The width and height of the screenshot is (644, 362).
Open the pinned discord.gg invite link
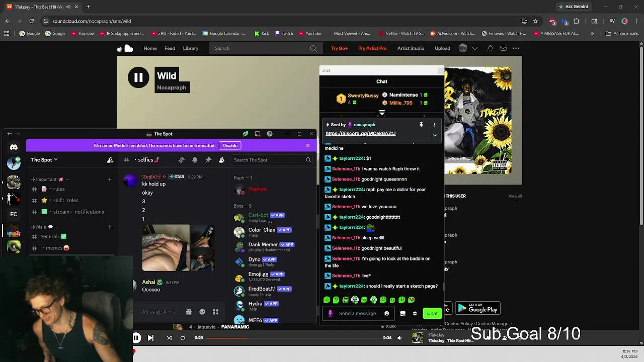360,133
